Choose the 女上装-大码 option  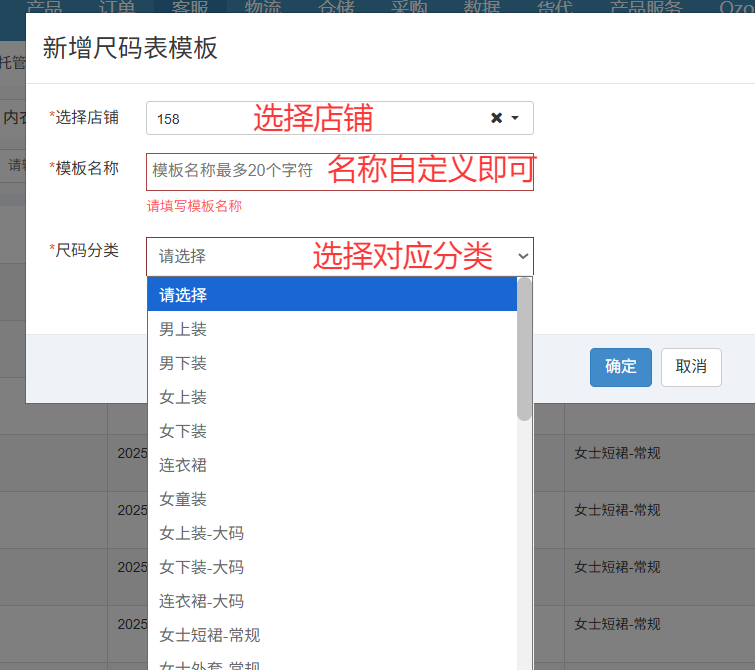pyautogui.click(x=332, y=533)
